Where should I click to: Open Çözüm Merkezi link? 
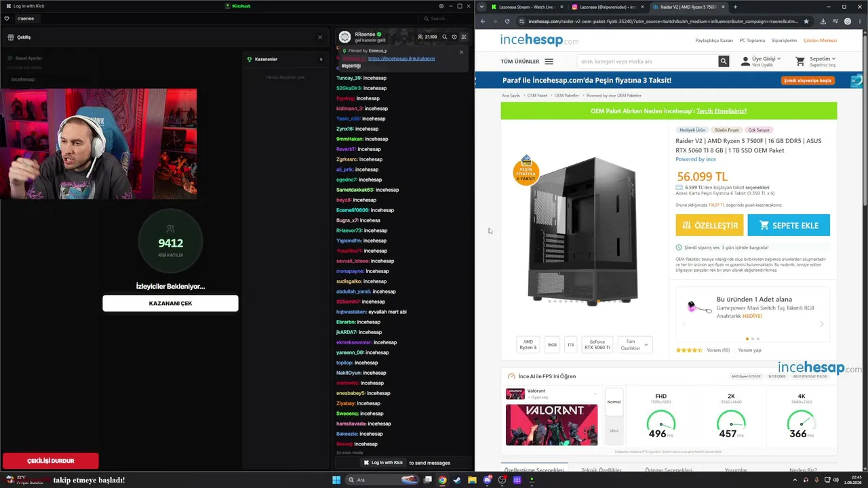click(820, 41)
